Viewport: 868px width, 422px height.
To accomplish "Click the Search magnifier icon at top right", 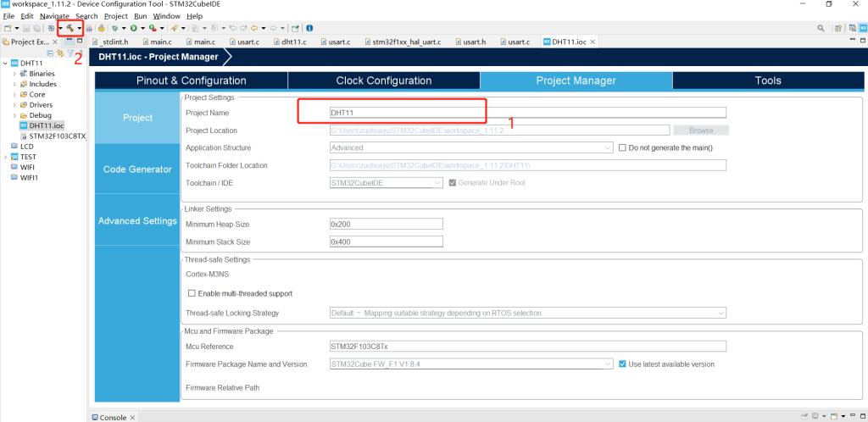I will click(x=821, y=28).
